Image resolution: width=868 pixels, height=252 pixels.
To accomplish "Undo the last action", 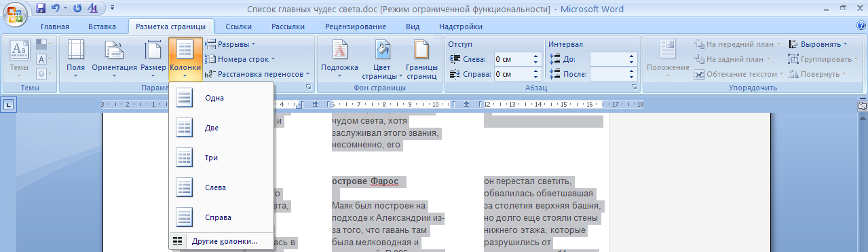I will [56, 9].
